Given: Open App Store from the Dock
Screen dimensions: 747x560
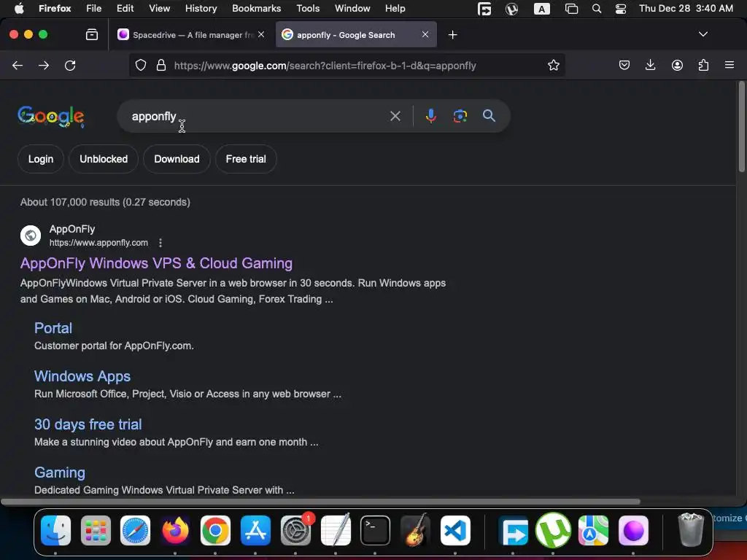Looking at the screenshot, I should pyautogui.click(x=255, y=531).
